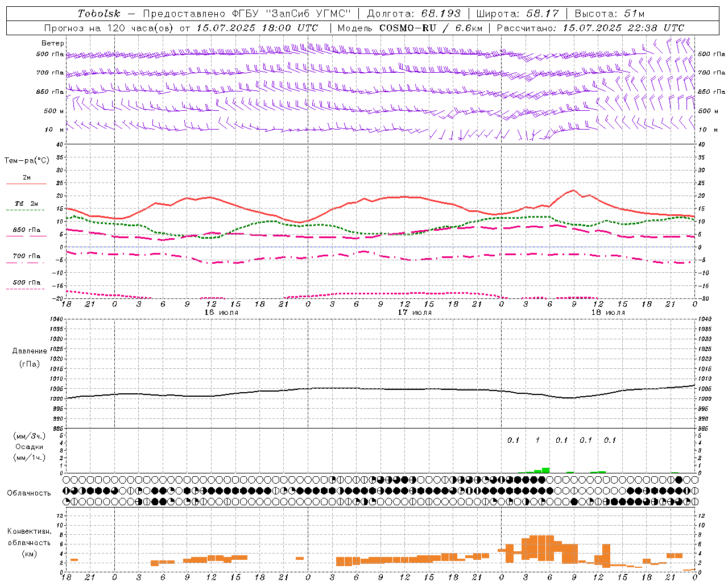Click the tallest green precipitation bar
This screenshot has width=728, height=582.
click(545, 470)
